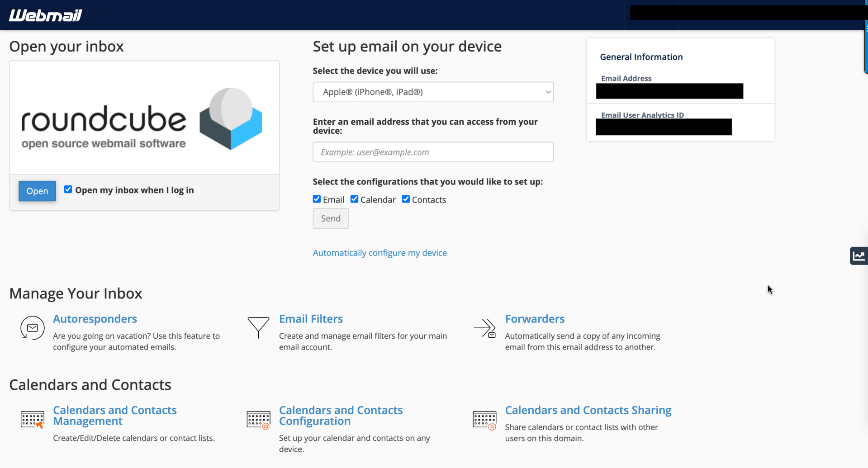
Task: Click the Calendars and Contacts Configuration icon
Action: coord(258,420)
